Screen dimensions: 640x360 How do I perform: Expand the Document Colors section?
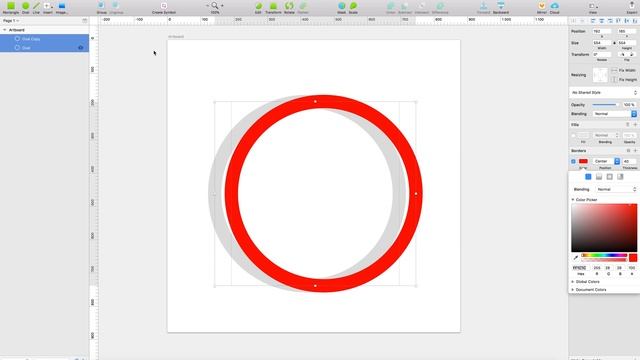(573, 289)
